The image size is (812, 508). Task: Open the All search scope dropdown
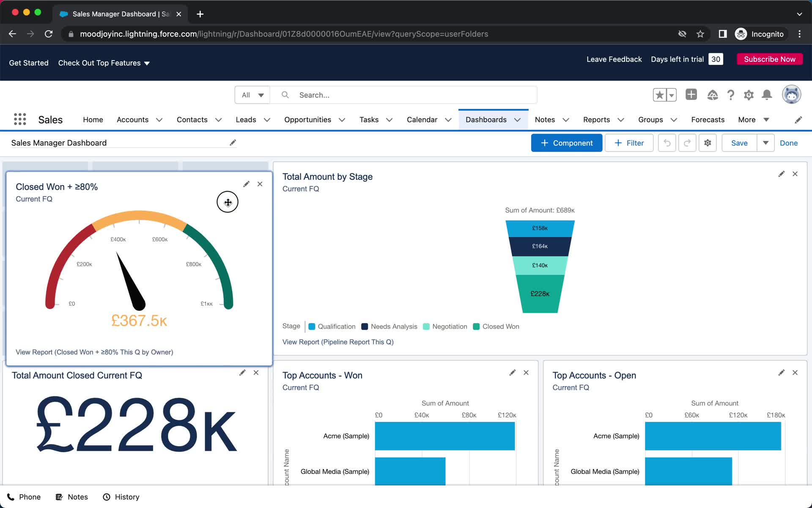click(x=252, y=95)
